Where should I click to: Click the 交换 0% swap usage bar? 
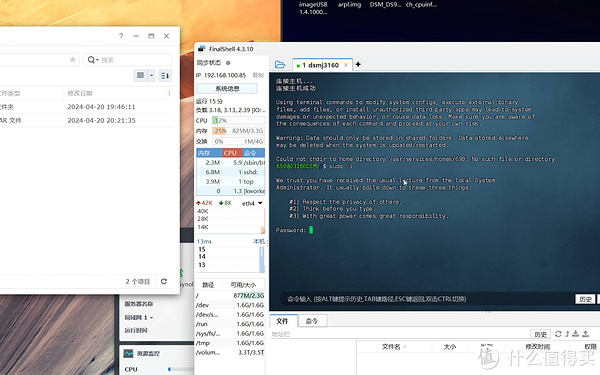[x=238, y=141]
